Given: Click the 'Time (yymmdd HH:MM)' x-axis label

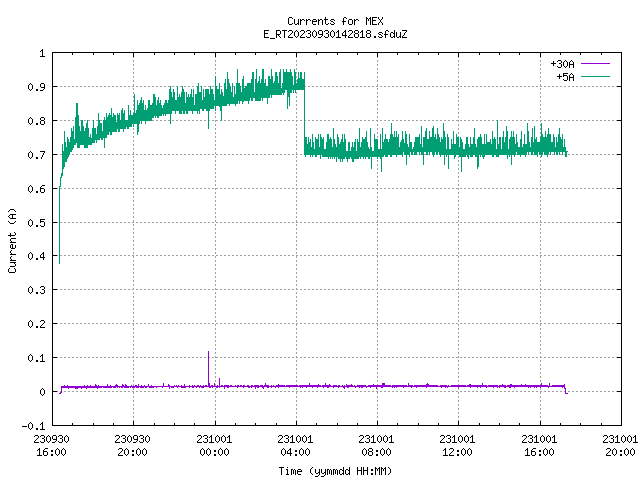Looking at the screenshot, I should [335, 471].
